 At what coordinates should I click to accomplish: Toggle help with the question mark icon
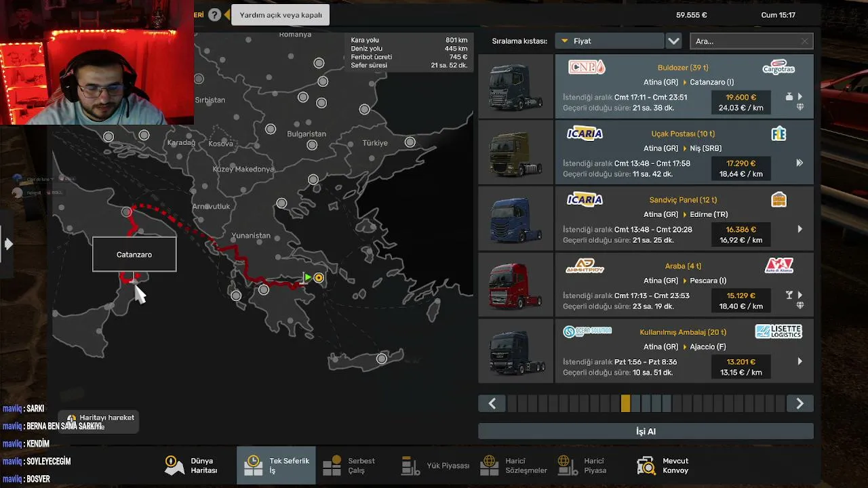(214, 15)
